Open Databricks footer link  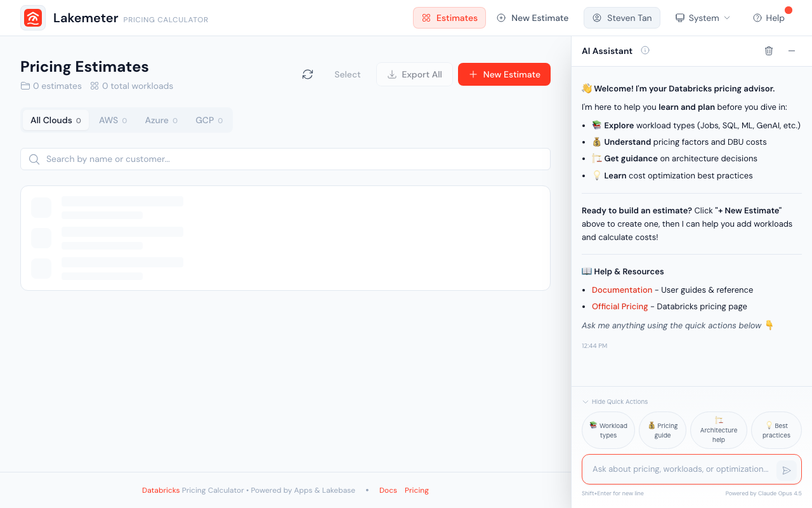tap(160, 490)
